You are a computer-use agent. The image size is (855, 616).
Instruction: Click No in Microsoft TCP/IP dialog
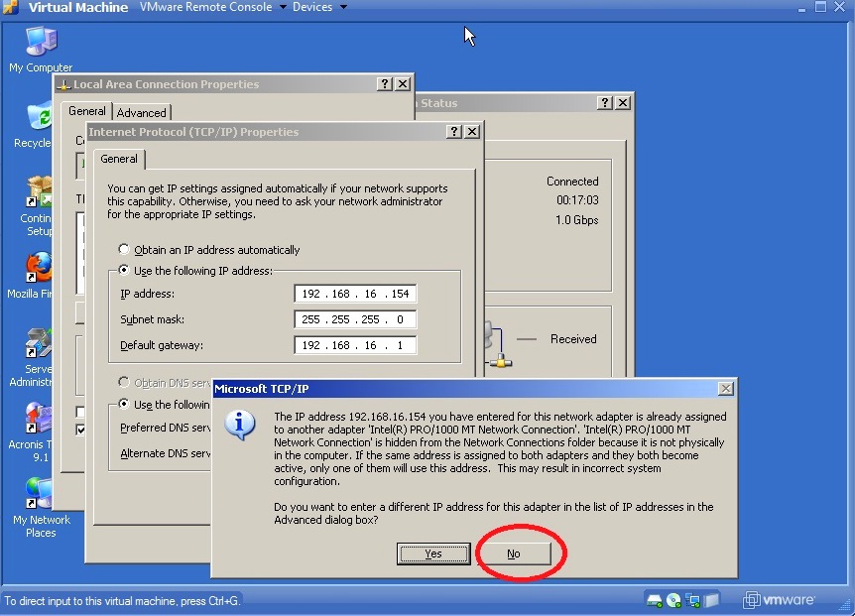tap(514, 554)
